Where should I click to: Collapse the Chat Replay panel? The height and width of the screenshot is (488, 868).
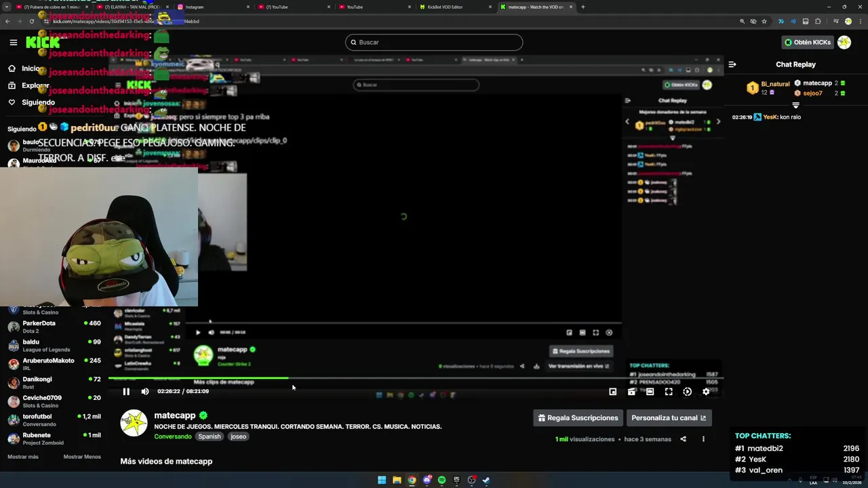pyautogui.click(x=732, y=64)
